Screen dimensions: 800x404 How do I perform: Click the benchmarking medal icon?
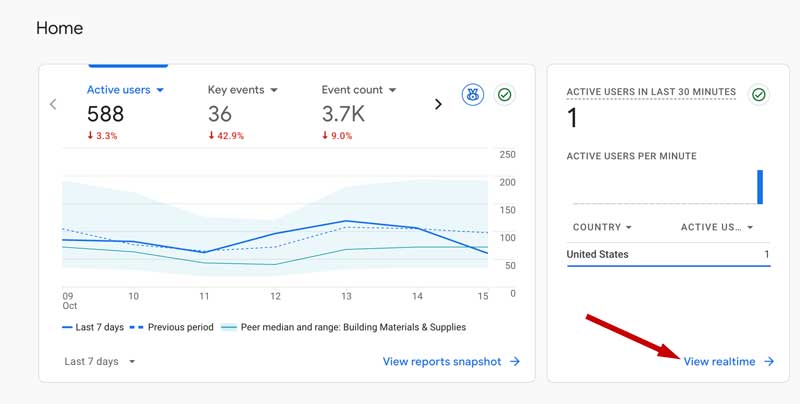click(x=473, y=95)
